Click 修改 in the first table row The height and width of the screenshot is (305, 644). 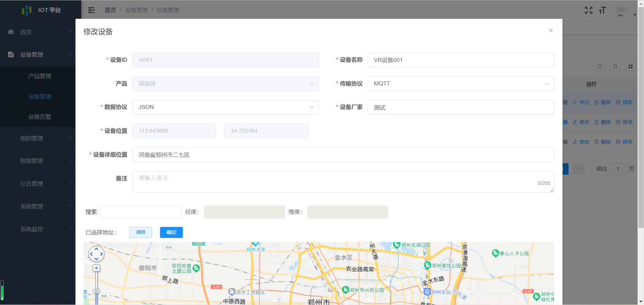click(x=581, y=103)
